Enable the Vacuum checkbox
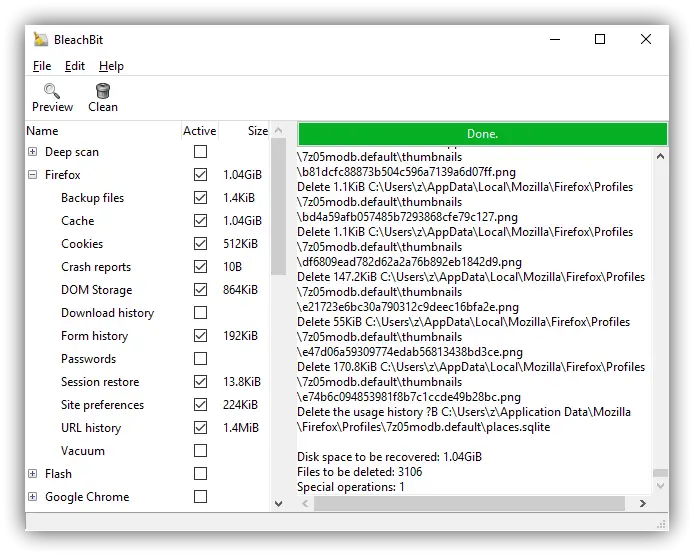Screen dimensions: 694x556 (200, 451)
